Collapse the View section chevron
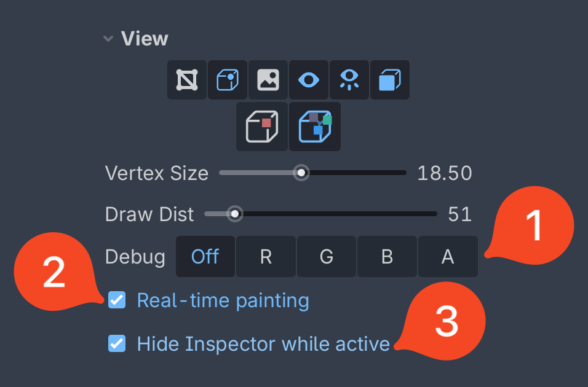Image resolution: width=588 pixels, height=387 pixels. click(x=108, y=39)
